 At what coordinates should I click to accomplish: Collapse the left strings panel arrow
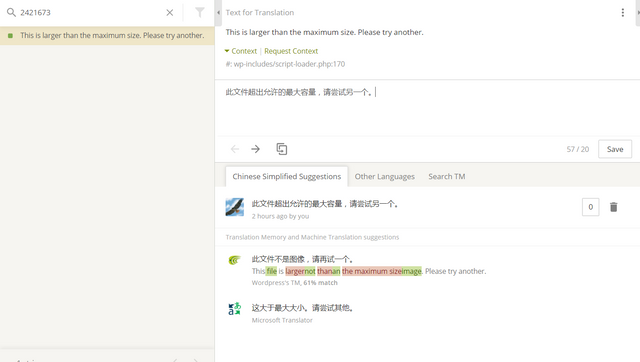point(218,13)
